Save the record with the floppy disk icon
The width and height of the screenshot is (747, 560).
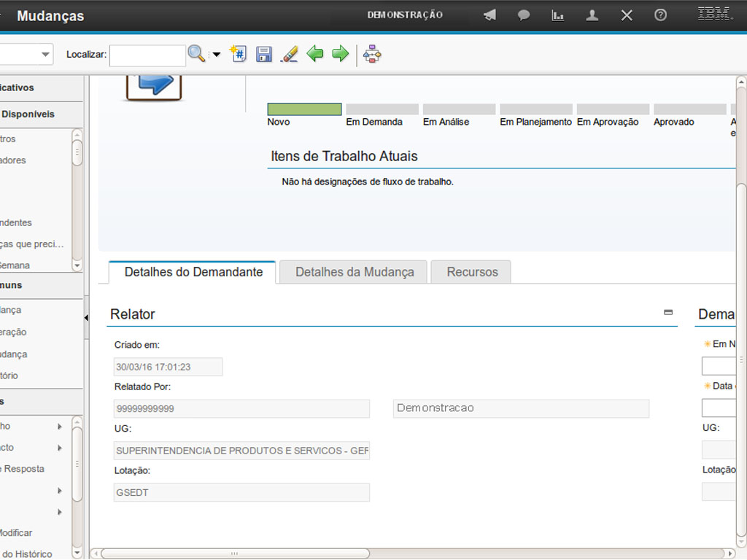click(264, 54)
